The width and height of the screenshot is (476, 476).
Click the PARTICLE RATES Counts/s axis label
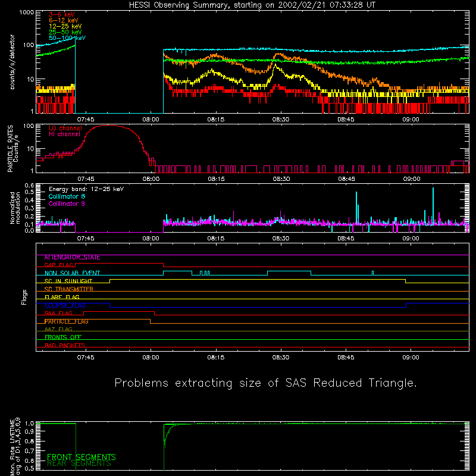tap(12, 149)
